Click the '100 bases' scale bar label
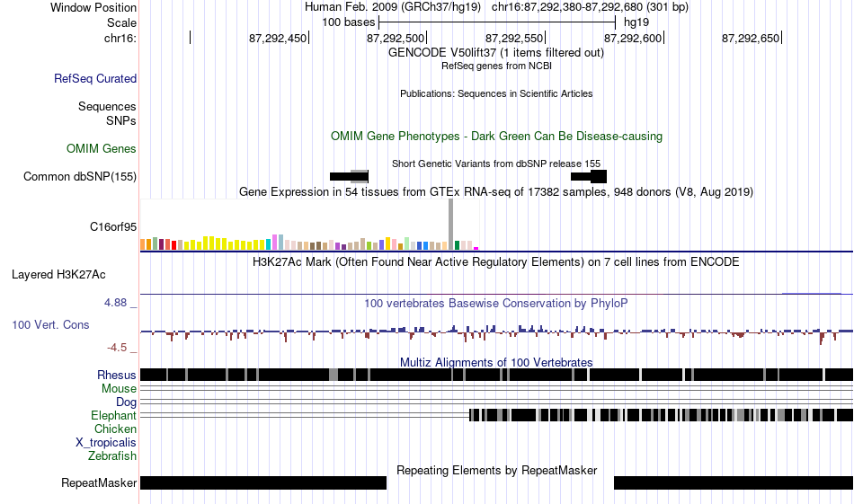 tap(349, 22)
